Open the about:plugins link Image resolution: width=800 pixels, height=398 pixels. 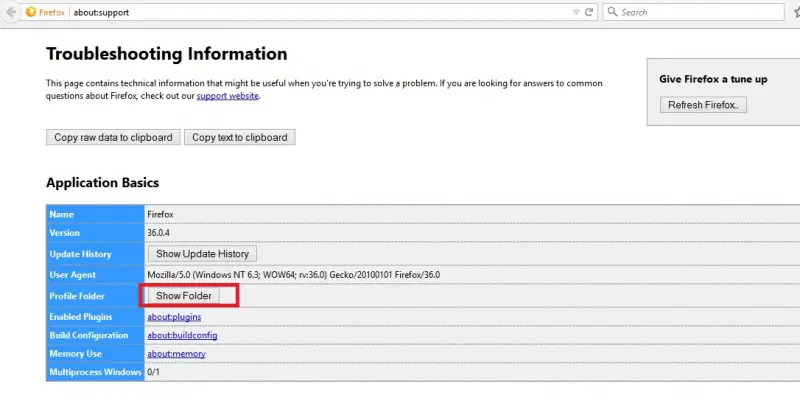pos(174,317)
